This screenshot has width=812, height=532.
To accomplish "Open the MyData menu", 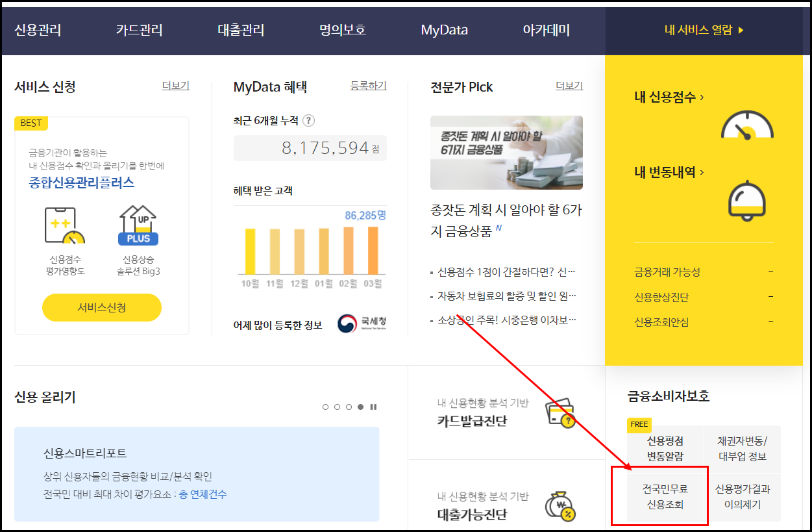I will click(x=445, y=30).
